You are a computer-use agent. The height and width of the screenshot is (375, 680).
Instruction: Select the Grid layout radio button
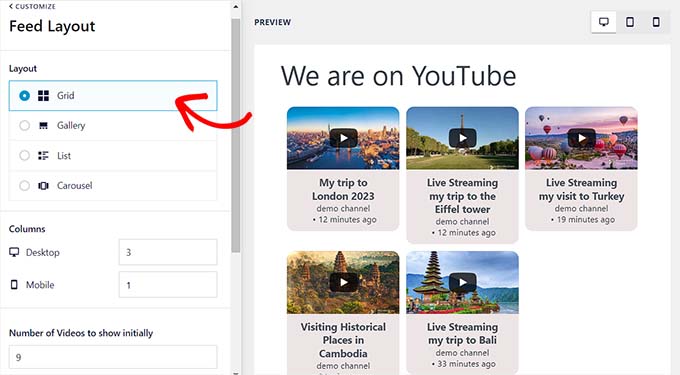click(25, 95)
